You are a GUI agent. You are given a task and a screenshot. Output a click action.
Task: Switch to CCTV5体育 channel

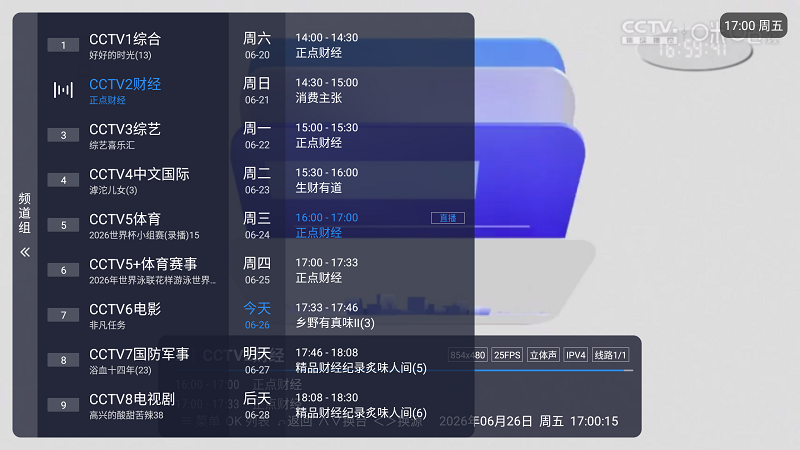133,225
